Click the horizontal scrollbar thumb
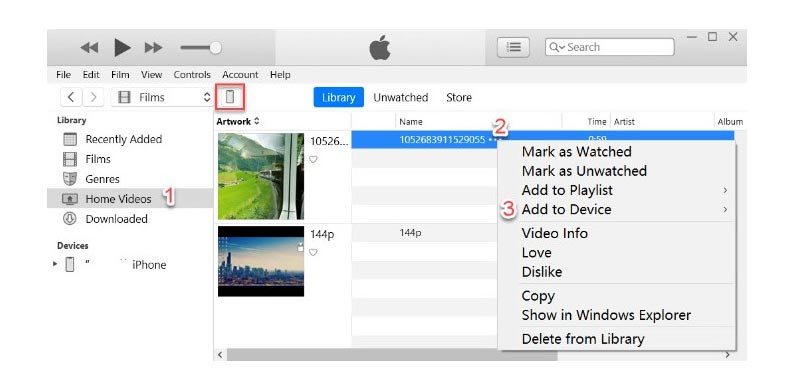The image size is (796, 385). click(392, 355)
